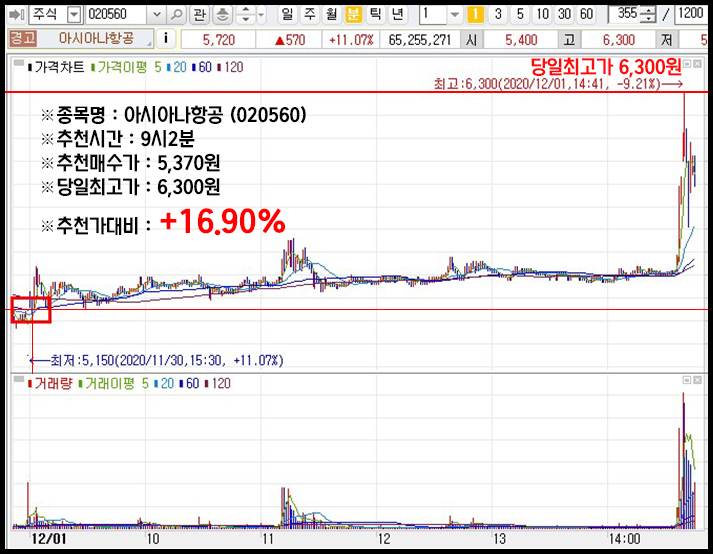
Task: Click the 1200 total bars field
Action: click(x=690, y=14)
